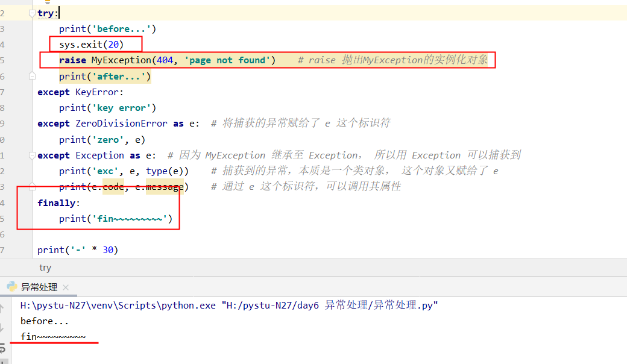Select the 异常处理 run tab
Image resolution: width=627 pixels, height=364 pixels.
pyautogui.click(x=39, y=287)
